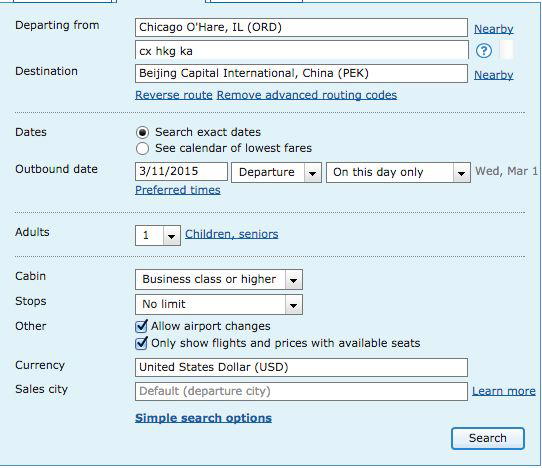542x468 pixels.
Task: Click the outbound date field 3/11/2015
Action: tap(181, 172)
